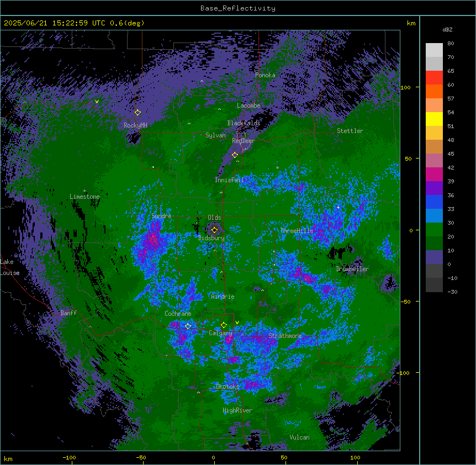Click the 45 value on dBZ legend

click(x=451, y=154)
